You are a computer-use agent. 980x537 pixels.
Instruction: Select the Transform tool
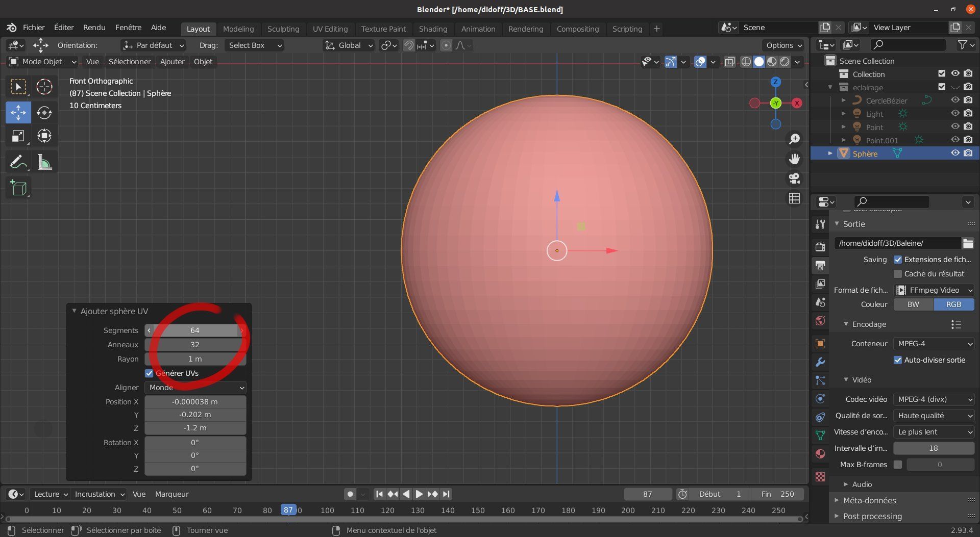point(44,136)
